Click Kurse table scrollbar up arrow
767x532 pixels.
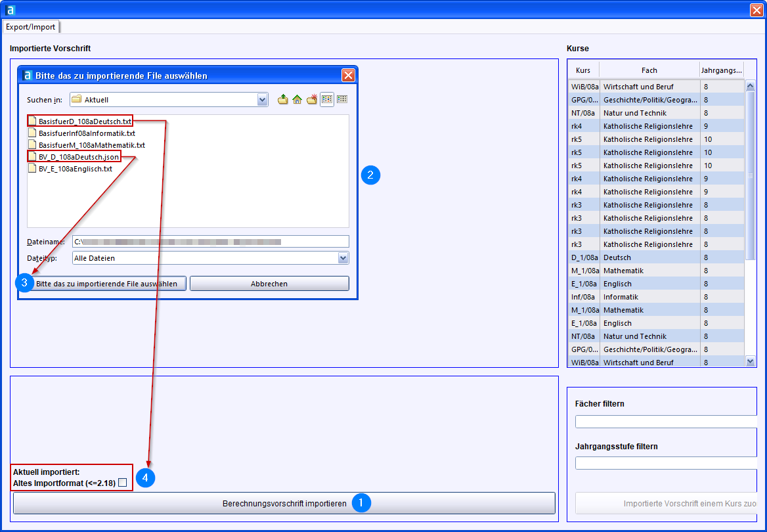[751, 86]
